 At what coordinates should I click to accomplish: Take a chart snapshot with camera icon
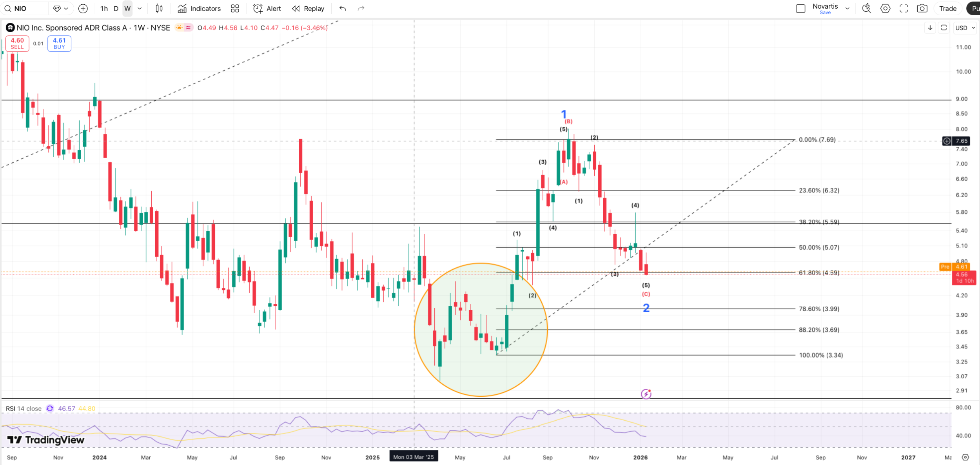(922, 9)
